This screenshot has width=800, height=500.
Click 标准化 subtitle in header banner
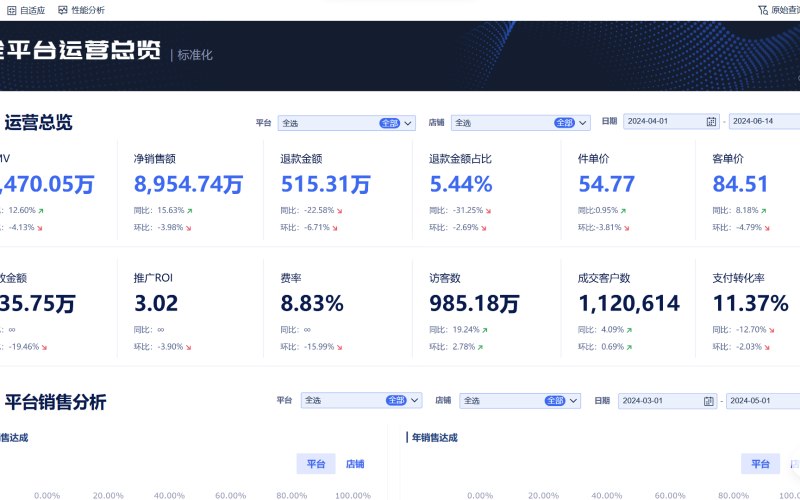pos(195,55)
